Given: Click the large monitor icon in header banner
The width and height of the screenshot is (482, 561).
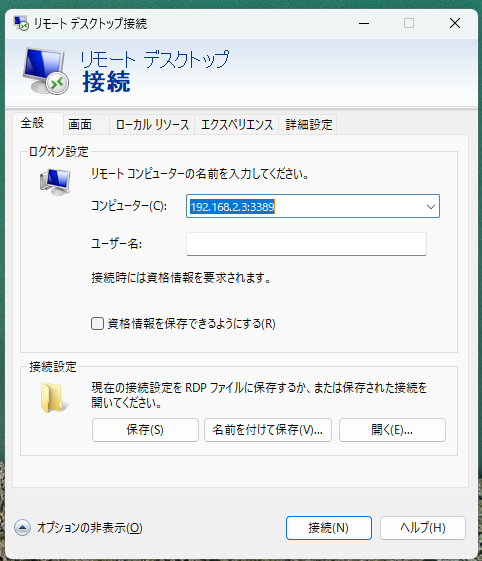Looking at the screenshot, I should click(45, 71).
